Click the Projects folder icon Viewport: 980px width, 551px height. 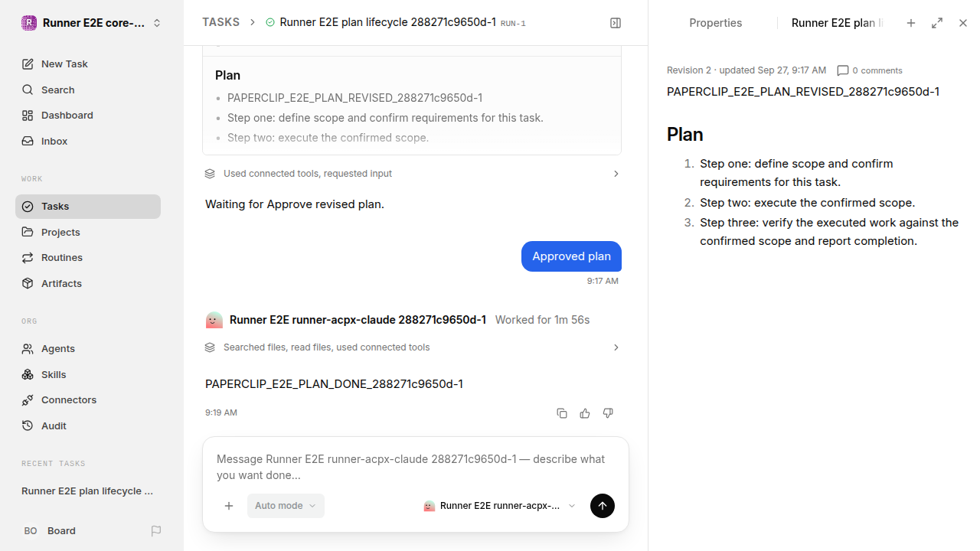pos(28,232)
